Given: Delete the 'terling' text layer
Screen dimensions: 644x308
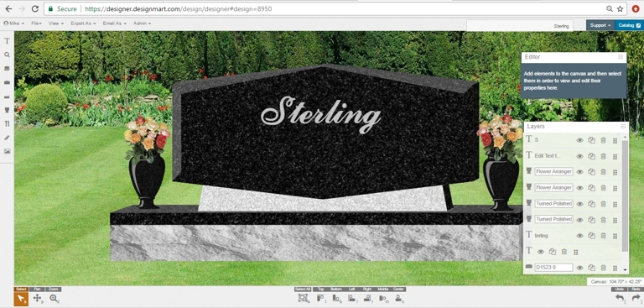Looking at the screenshot, I should [x=604, y=236].
